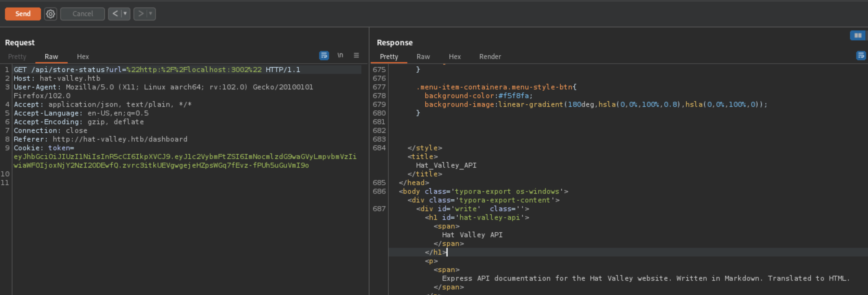The width and height of the screenshot is (868, 295).
Task: Click the GET request line in editor
Action: (x=157, y=70)
